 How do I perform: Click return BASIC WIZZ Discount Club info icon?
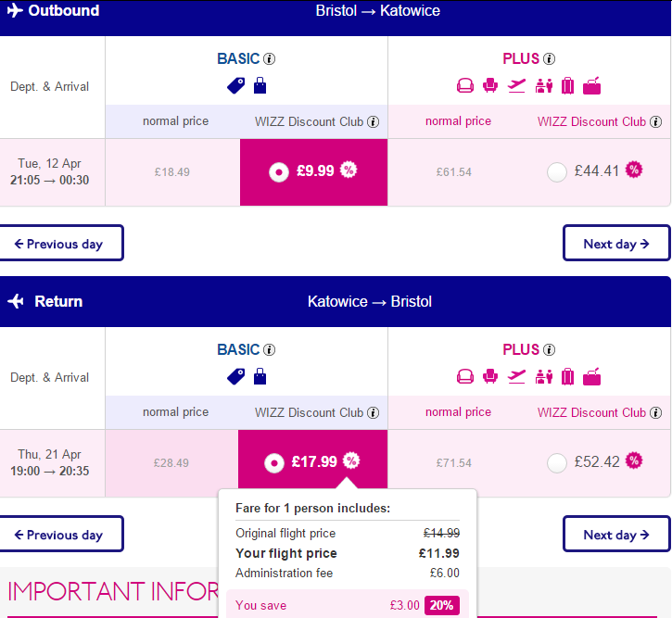tap(374, 413)
